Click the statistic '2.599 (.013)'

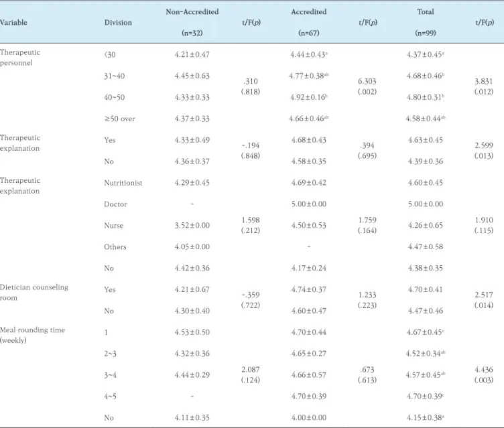pyautogui.click(x=484, y=151)
